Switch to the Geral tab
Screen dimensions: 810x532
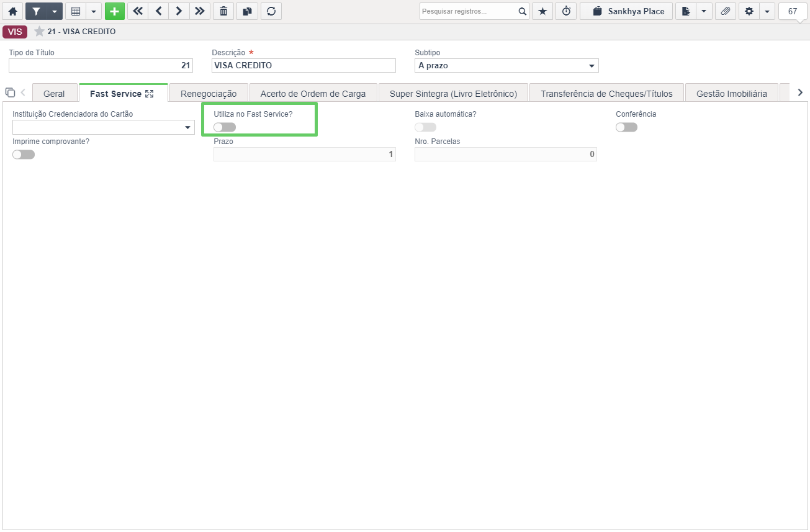pyautogui.click(x=54, y=94)
